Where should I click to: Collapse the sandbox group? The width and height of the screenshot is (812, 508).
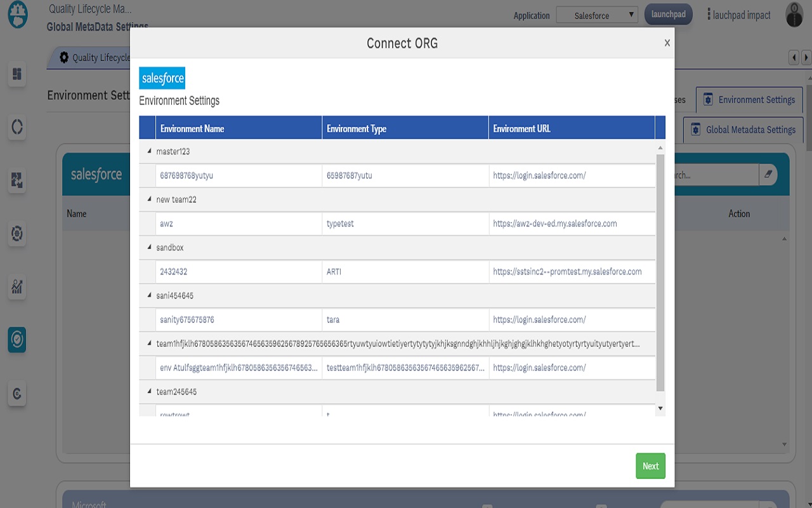150,248
